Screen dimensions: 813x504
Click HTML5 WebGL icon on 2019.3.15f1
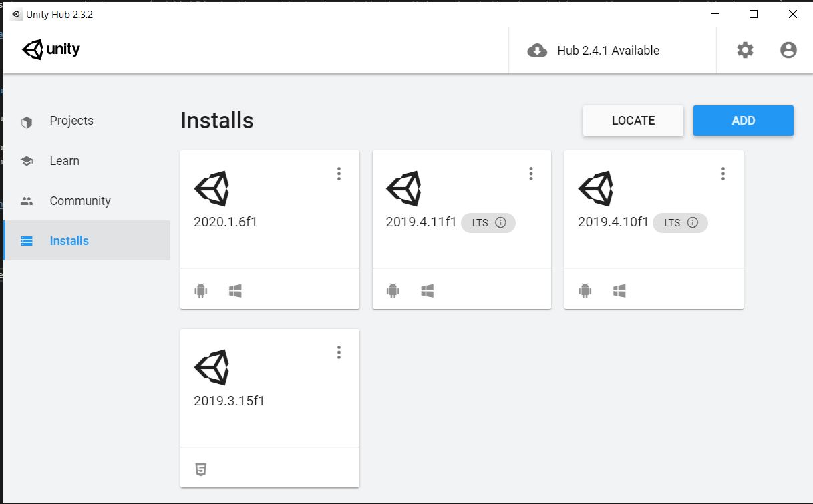click(x=201, y=469)
